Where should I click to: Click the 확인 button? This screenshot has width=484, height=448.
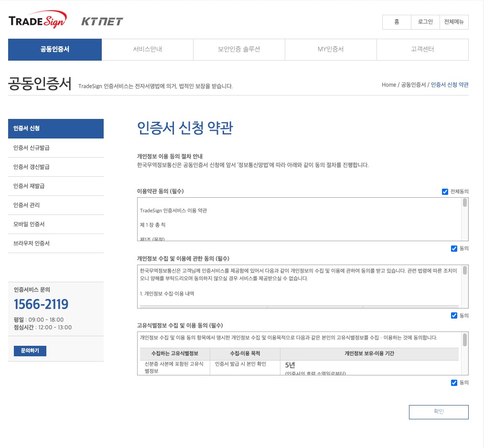pos(438,412)
